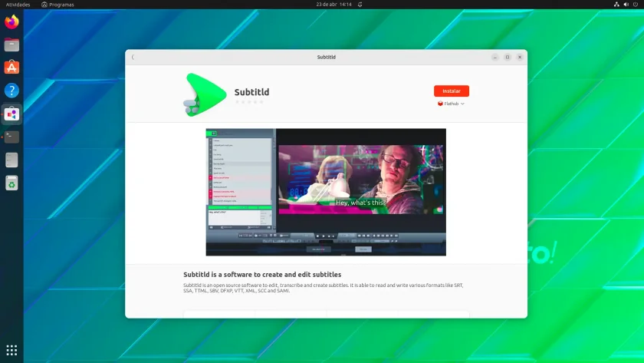The image size is (644, 363).
Task: Open the Flathub source dropdown
Action: 451,104
